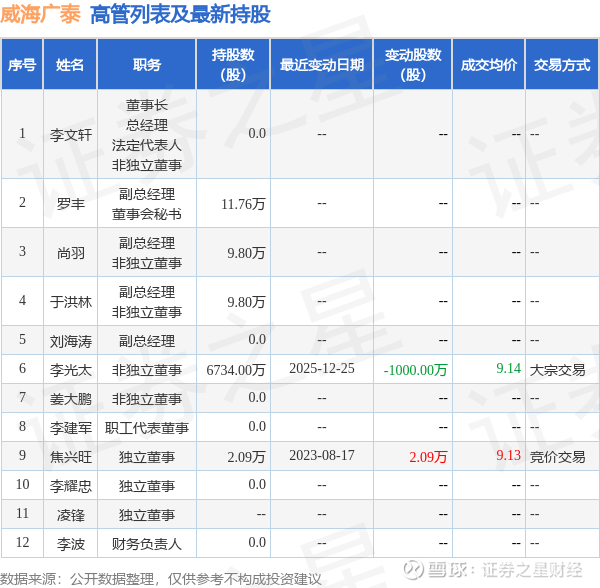Image resolution: width=600 pixels, height=588 pixels.
Task: Click 独立董事 in 李耀忠's row
Action: tap(147, 485)
